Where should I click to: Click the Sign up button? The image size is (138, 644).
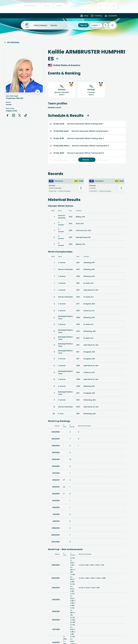tap(83, 25)
